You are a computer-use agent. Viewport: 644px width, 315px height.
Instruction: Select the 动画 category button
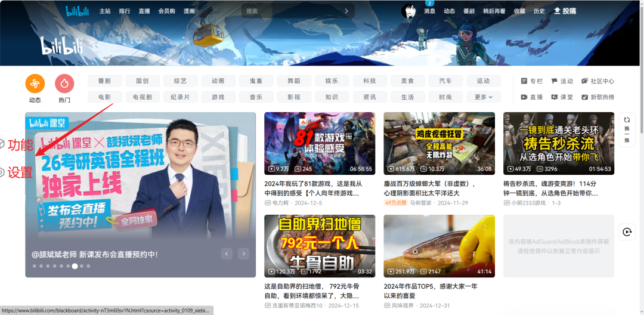coord(218,81)
